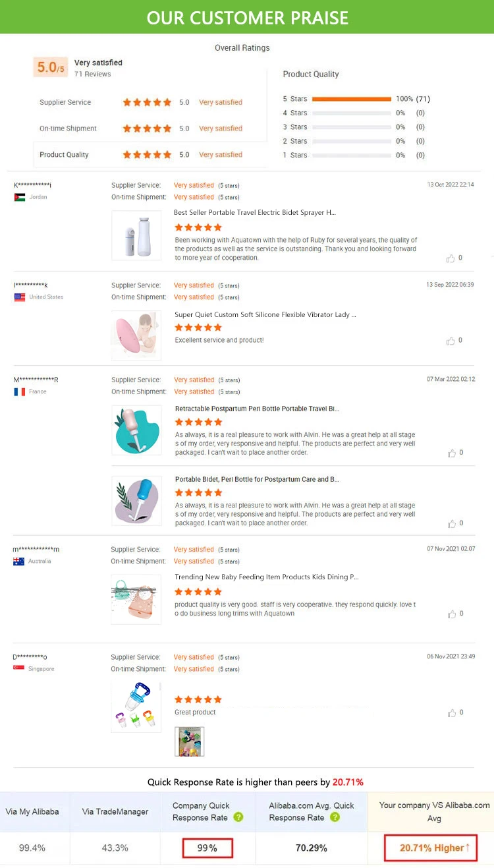Open 'Best Seller Portable Travel Electric Bidet Sprayer' link
This screenshot has height=868, width=494.
pos(255,213)
